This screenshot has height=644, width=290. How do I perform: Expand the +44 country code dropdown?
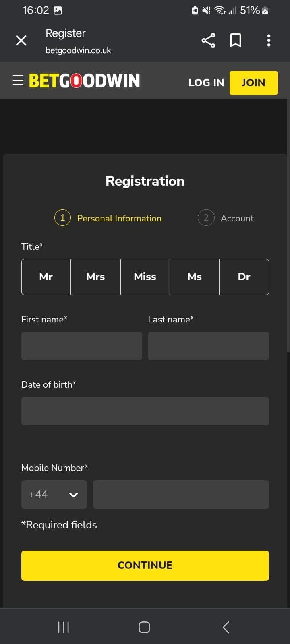(x=54, y=494)
